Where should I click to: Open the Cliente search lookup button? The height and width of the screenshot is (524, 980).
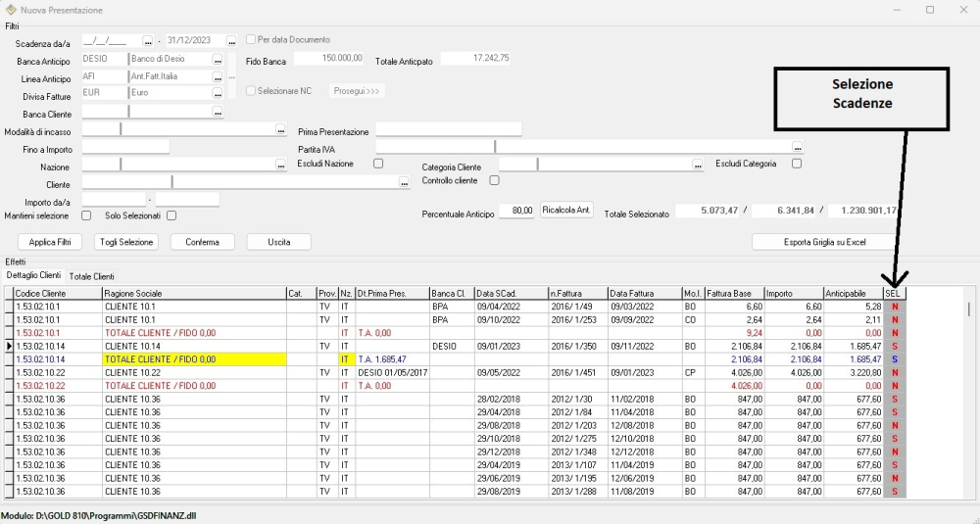tap(404, 182)
